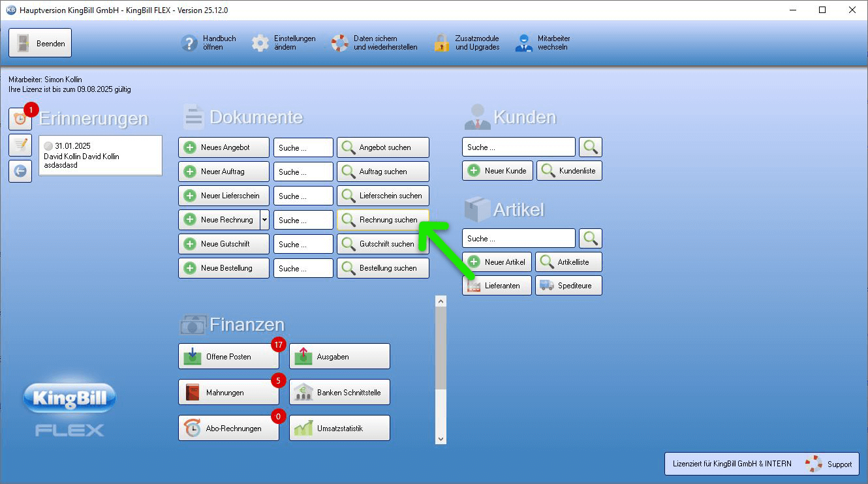Click the Finanzen scrollbar thumb

click(441, 348)
